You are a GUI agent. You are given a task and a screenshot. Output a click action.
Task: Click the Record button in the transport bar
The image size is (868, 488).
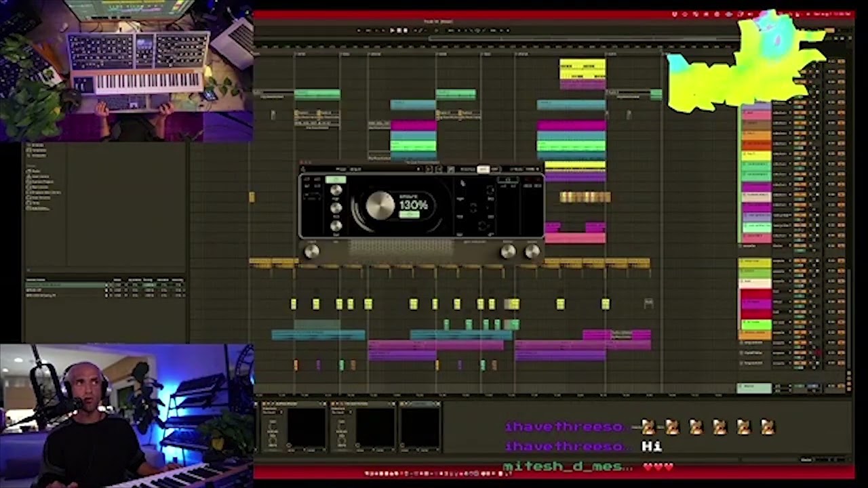pyautogui.click(x=406, y=30)
